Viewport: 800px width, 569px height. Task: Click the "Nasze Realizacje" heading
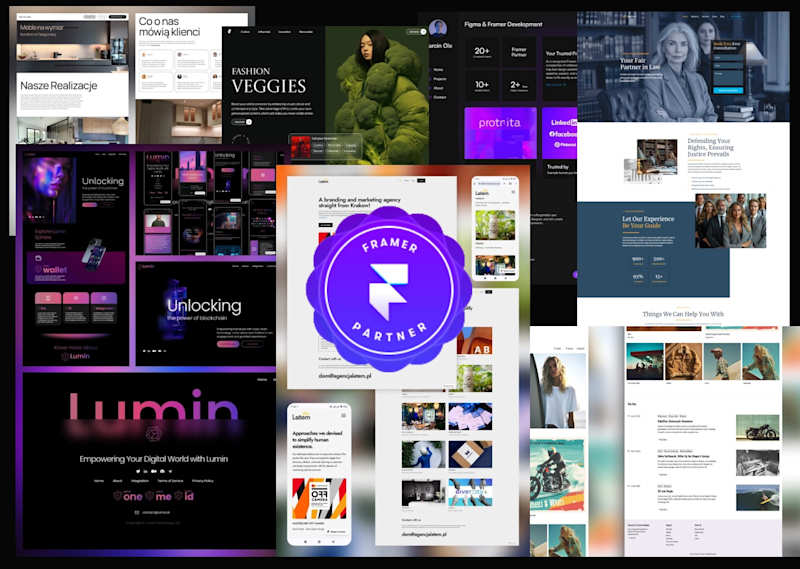[x=59, y=86]
